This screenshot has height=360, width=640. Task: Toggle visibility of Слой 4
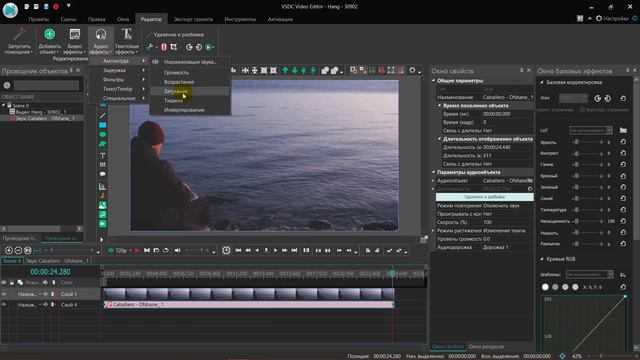4,304
